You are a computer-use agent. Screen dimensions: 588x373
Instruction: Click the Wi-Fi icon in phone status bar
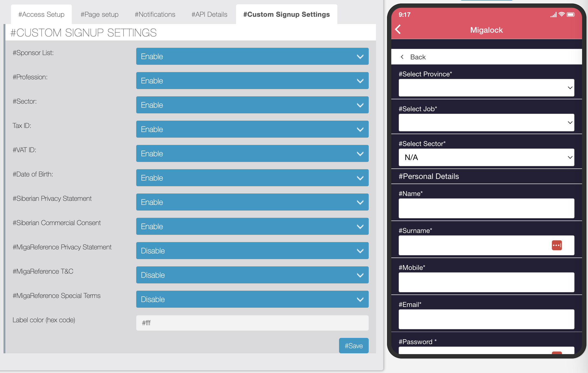[x=562, y=15]
